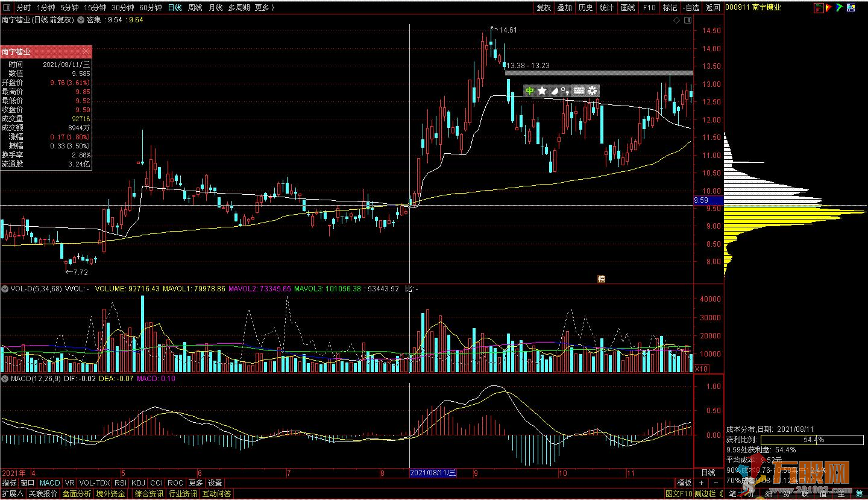
Task: Open the 境外资金 tab
Action: 110,494
